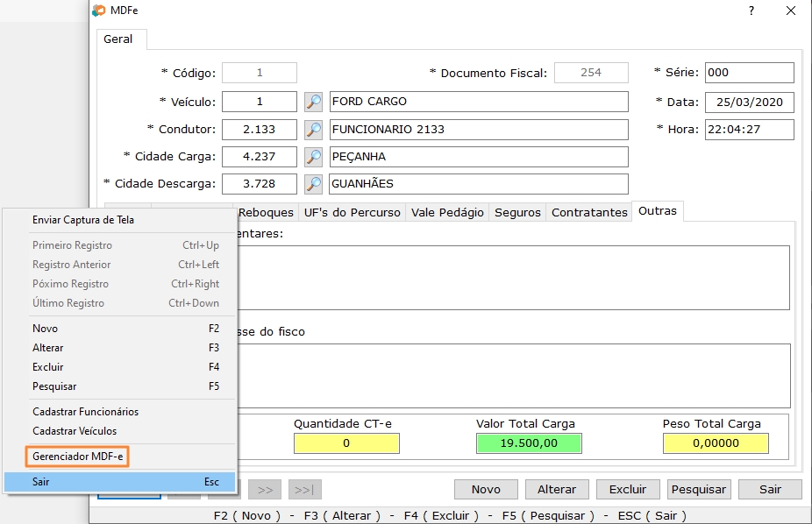Switch to the Seguros tab
The image size is (812, 524).
tap(517, 212)
